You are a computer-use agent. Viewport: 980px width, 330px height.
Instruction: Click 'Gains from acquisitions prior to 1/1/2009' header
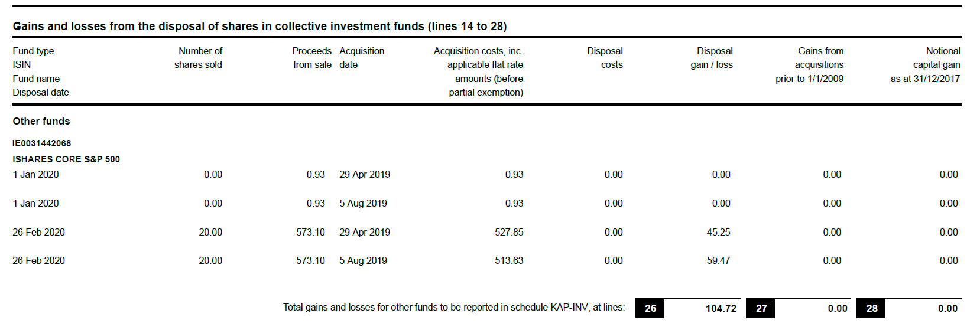[810, 65]
